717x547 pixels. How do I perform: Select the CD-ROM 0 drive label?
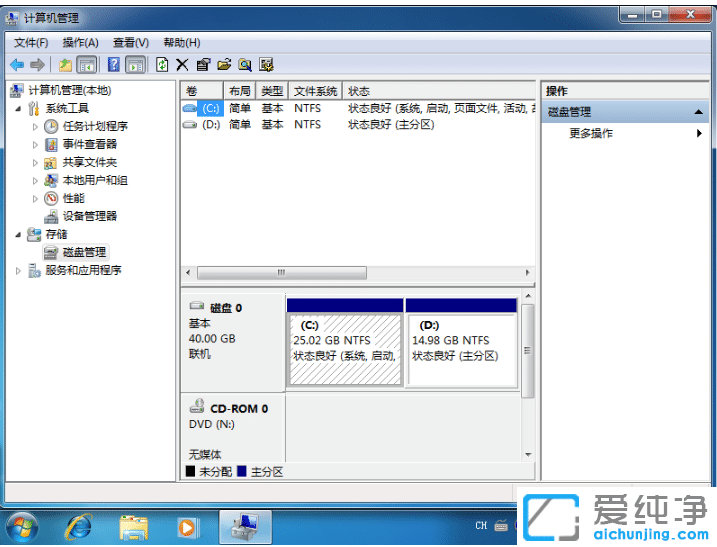click(233, 428)
